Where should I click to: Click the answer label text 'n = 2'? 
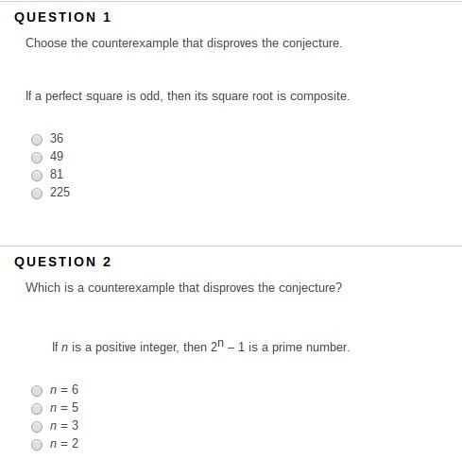64,444
